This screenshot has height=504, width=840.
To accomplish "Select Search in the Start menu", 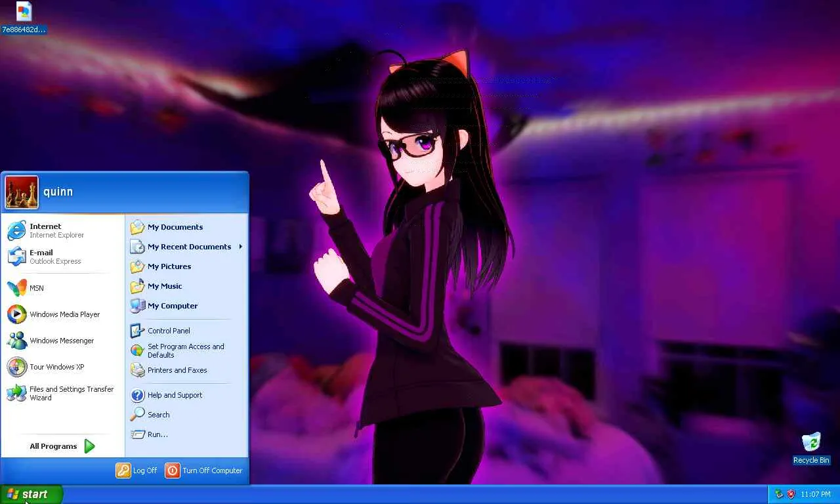I will coord(186,415).
